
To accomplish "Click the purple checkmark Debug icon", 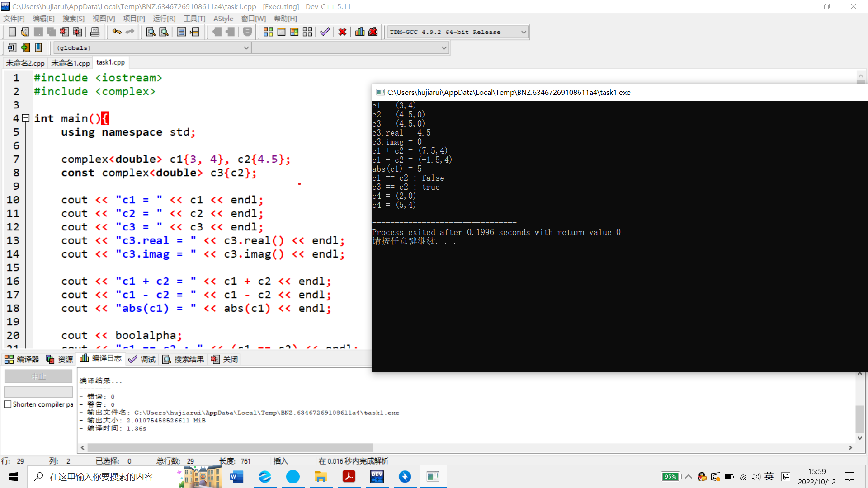I will (325, 32).
